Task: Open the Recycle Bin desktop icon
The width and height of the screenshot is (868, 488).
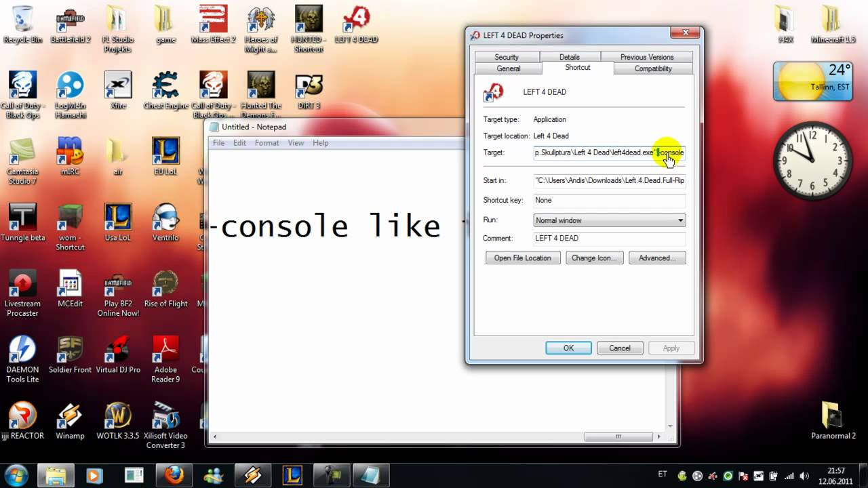Action: coord(22,24)
